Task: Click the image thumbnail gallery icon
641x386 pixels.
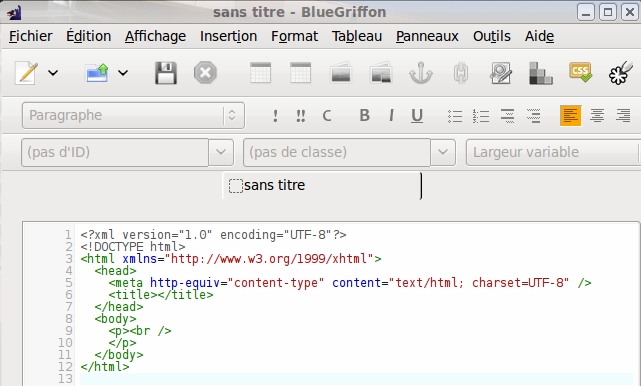Action: pos(381,73)
